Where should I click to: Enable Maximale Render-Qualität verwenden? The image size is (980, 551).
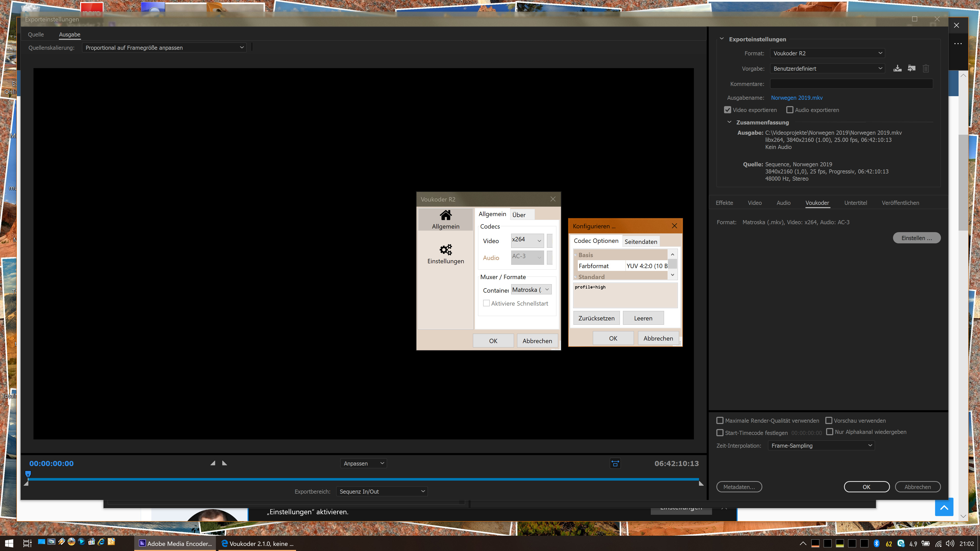[720, 421]
